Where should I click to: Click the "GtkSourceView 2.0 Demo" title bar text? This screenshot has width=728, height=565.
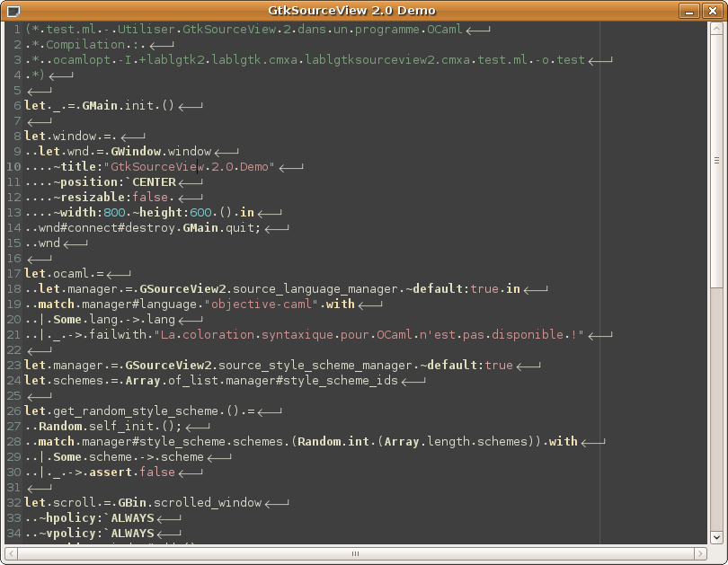[364, 11]
